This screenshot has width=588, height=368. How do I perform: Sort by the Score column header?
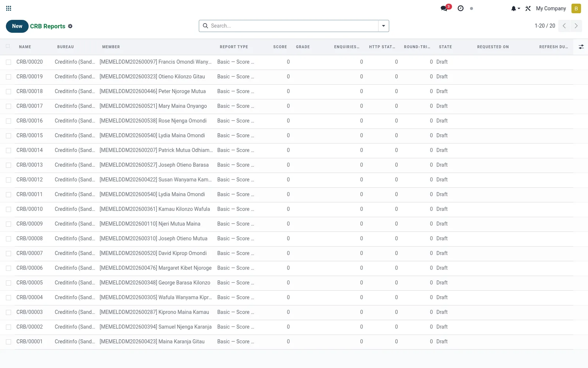pos(280,47)
